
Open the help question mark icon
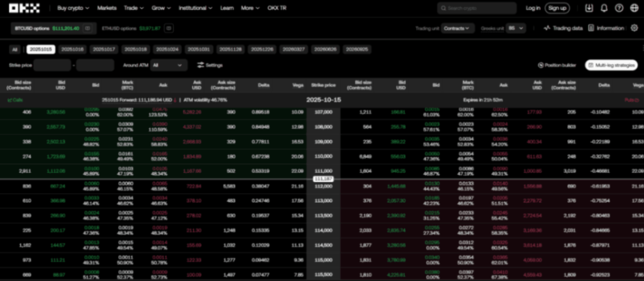[x=619, y=8]
